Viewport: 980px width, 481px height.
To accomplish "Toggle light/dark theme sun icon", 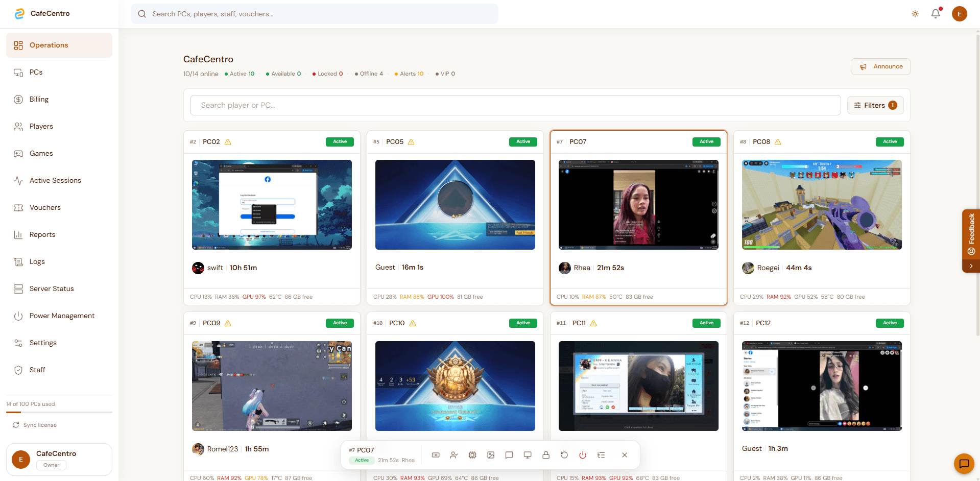I will point(915,14).
